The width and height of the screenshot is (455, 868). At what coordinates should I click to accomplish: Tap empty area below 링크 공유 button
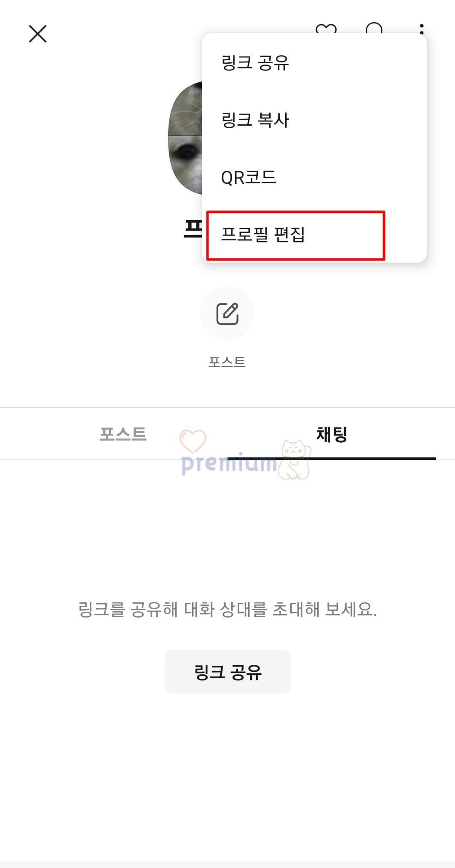click(x=227, y=776)
